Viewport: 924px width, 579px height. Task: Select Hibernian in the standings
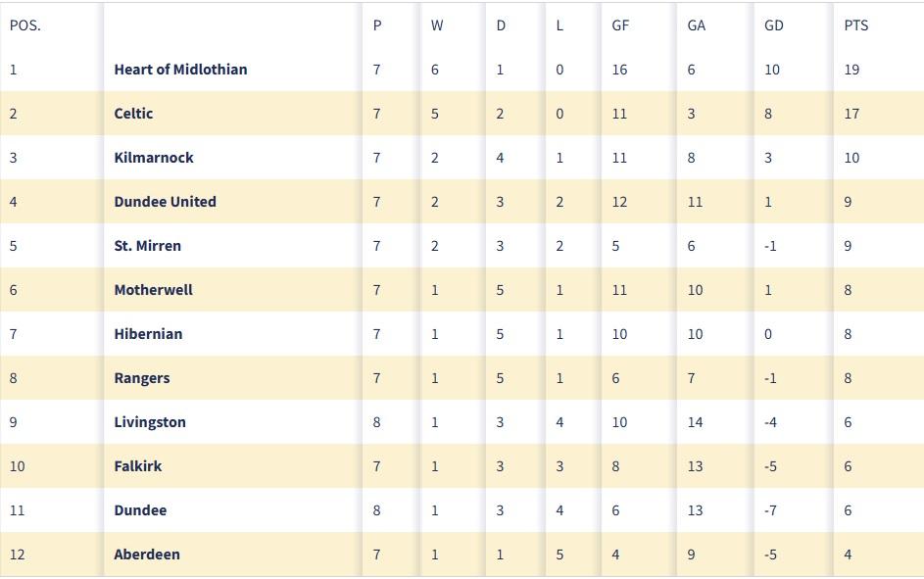pos(148,334)
